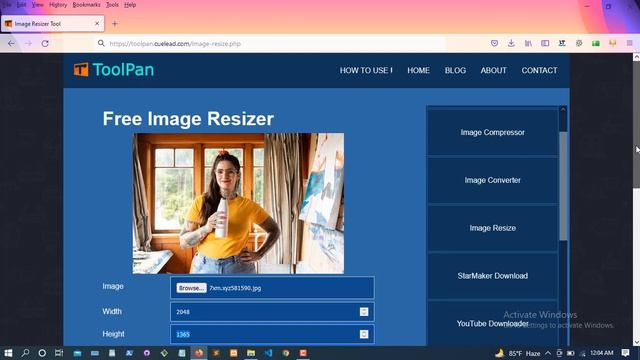Click the Height input field
This screenshot has height=360, width=640.
pos(272,334)
